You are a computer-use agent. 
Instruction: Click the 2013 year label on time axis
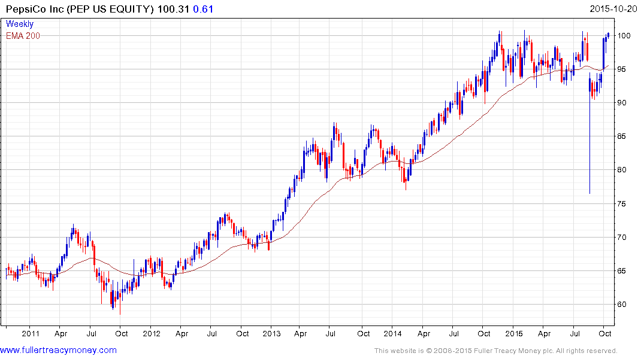tap(272, 333)
